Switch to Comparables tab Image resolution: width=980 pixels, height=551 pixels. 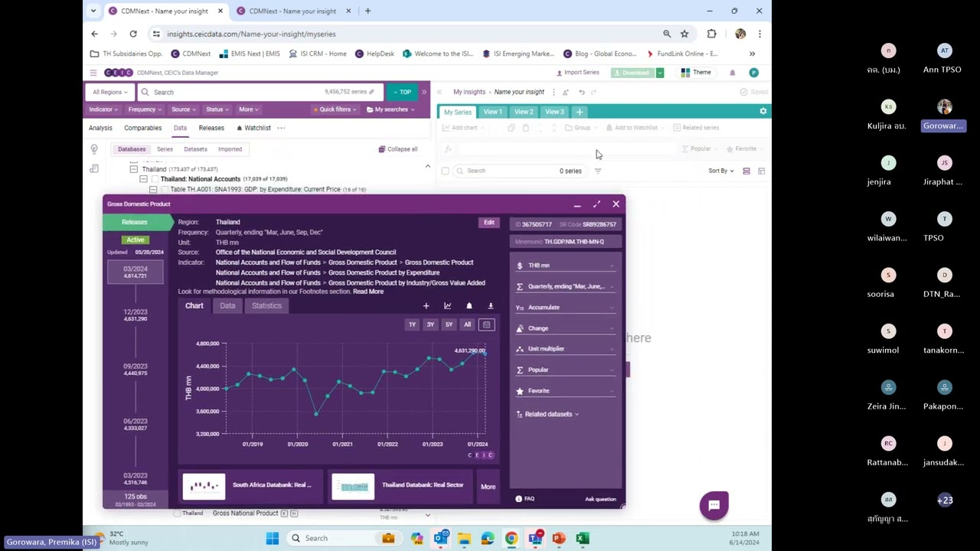[143, 128]
